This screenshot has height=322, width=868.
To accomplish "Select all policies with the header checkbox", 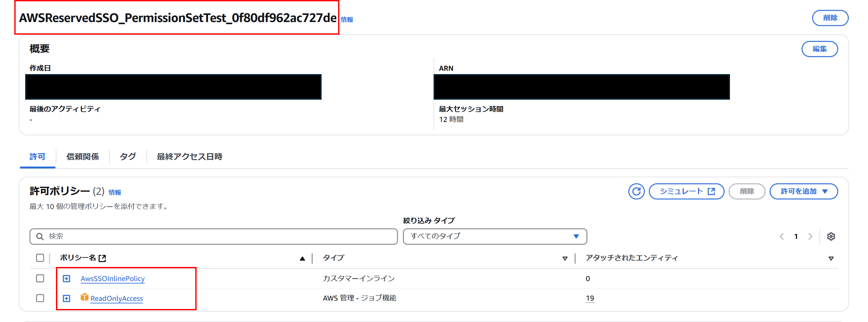I will [x=40, y=258].
